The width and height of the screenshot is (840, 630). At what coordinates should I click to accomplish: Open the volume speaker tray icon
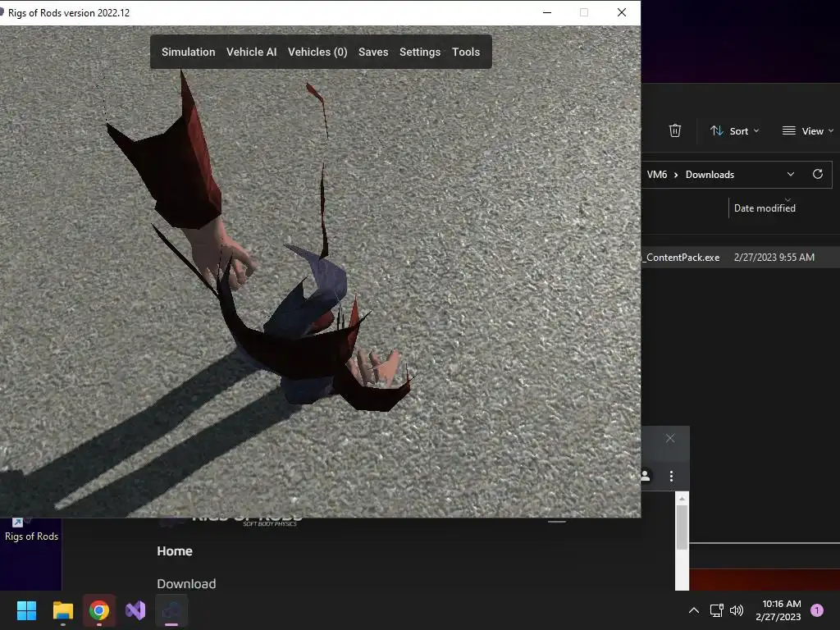click(x=737, y=610)
